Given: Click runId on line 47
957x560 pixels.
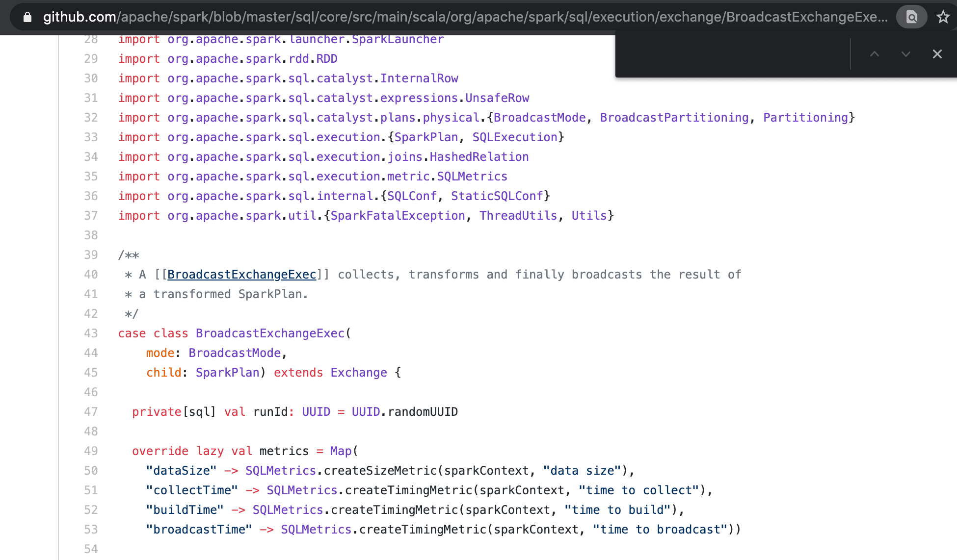Looking at the screenshot, I should coord(270,412).
